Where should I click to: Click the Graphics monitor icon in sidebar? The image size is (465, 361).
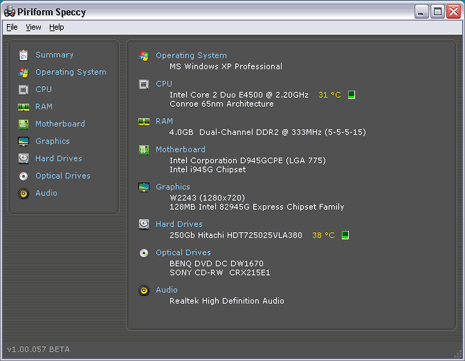23,142
